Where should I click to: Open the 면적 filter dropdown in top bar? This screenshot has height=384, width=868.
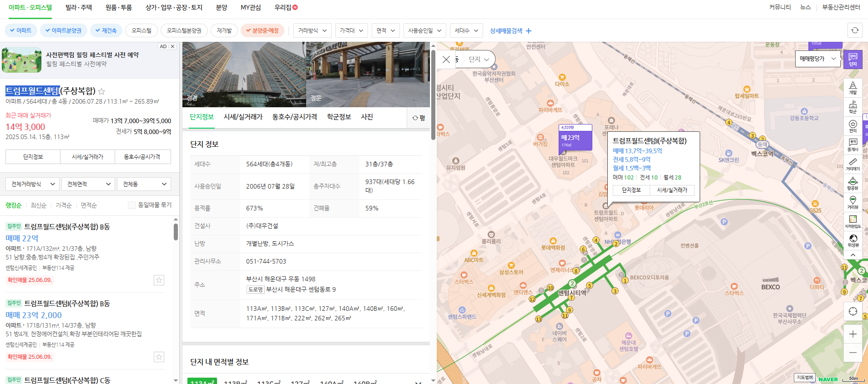click(x=386, y=30)
